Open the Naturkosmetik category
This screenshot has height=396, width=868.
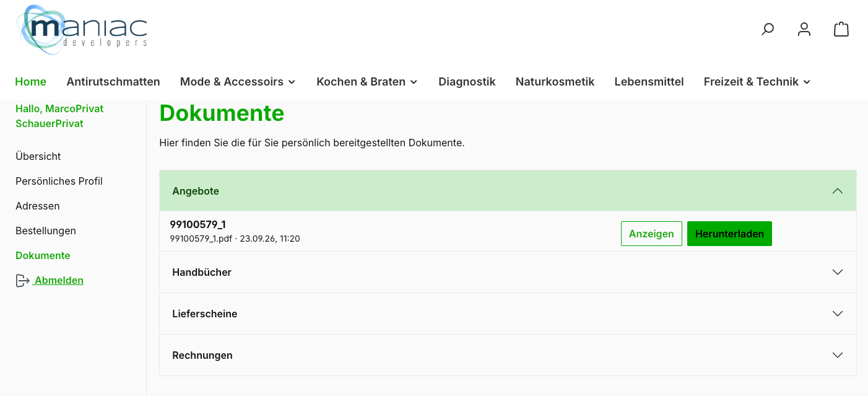[x=555, y=82]
